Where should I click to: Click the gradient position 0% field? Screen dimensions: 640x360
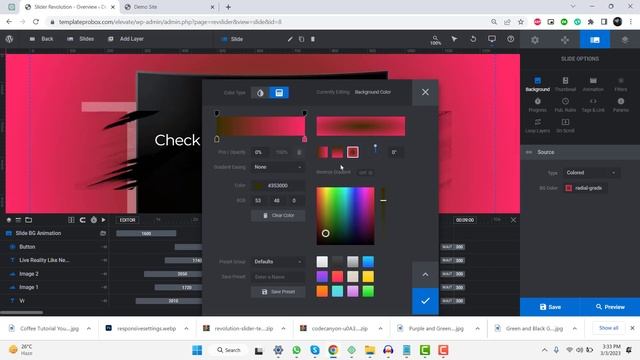click(260, 152)
